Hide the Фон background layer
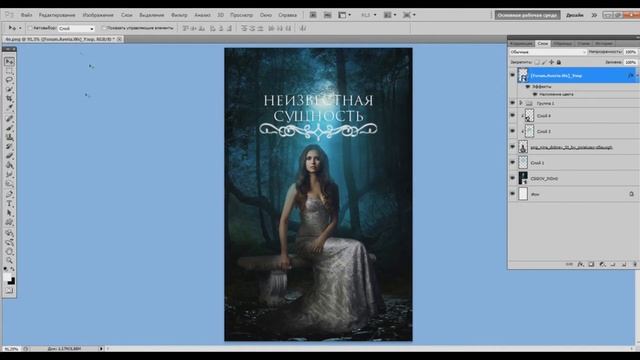This screenshot has width=640, height=360. 513,194
